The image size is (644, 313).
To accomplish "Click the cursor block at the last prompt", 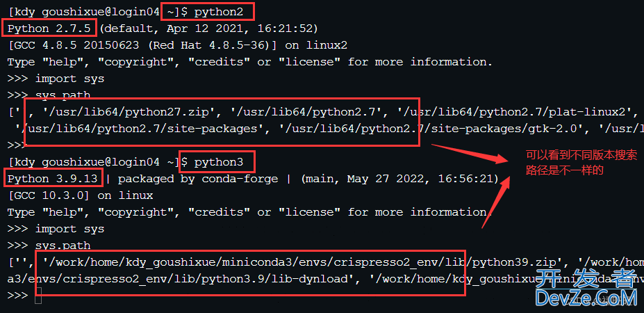I will click(38, 296).
